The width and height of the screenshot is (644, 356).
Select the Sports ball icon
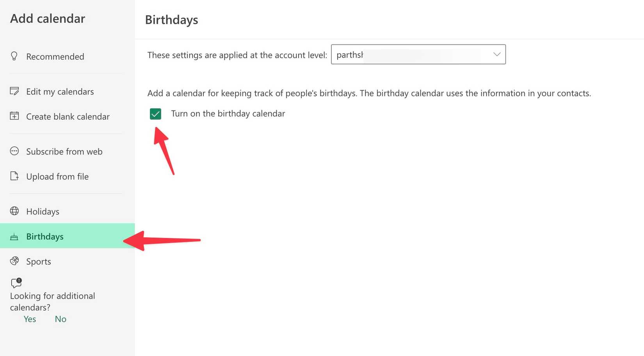click(x=14, y=261)
